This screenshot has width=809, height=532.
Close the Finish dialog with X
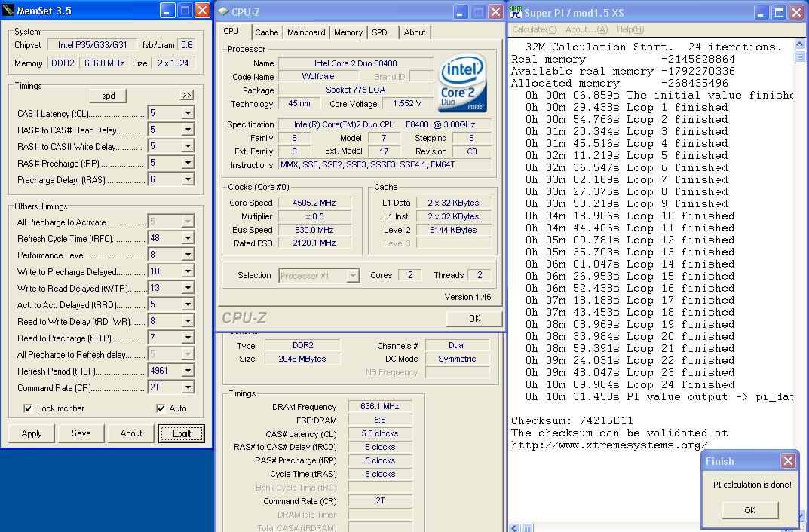click(x=788, y=461)
